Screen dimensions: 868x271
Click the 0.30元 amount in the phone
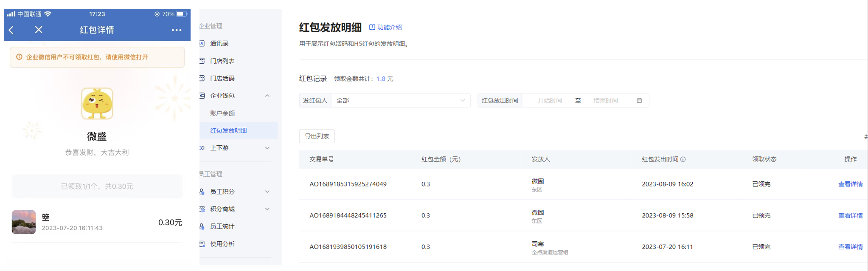pyautogui.click(x=170, y=223)
